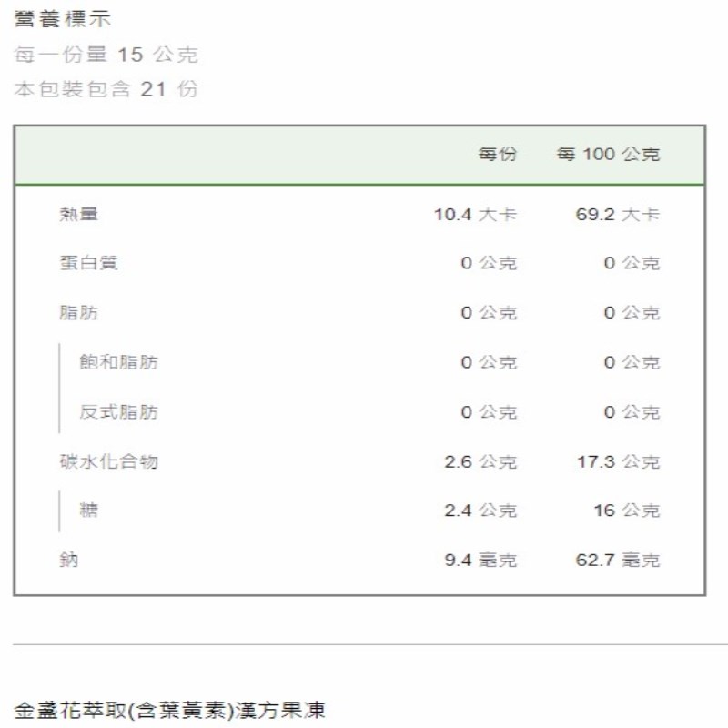
Task: Click the 17.3 公克 value
Action: click(617, 461)
